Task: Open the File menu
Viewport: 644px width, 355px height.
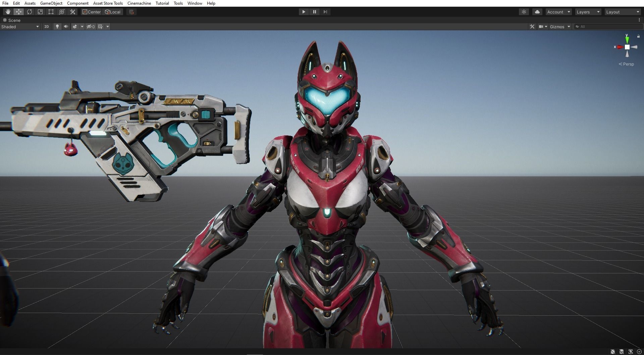Action: pos(5,3)
